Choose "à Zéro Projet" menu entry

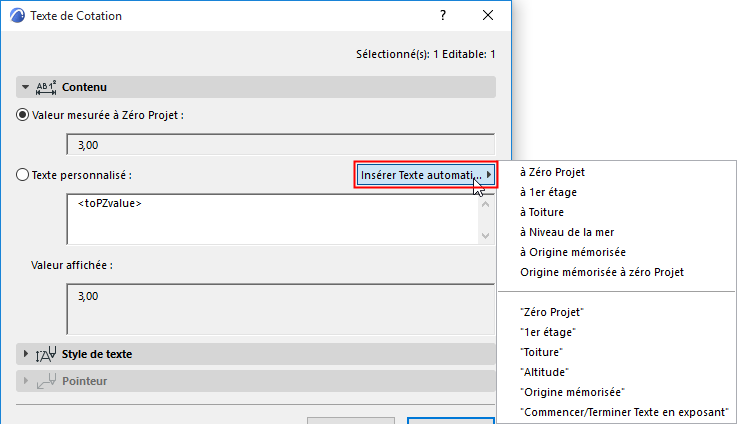click(552, 172)
